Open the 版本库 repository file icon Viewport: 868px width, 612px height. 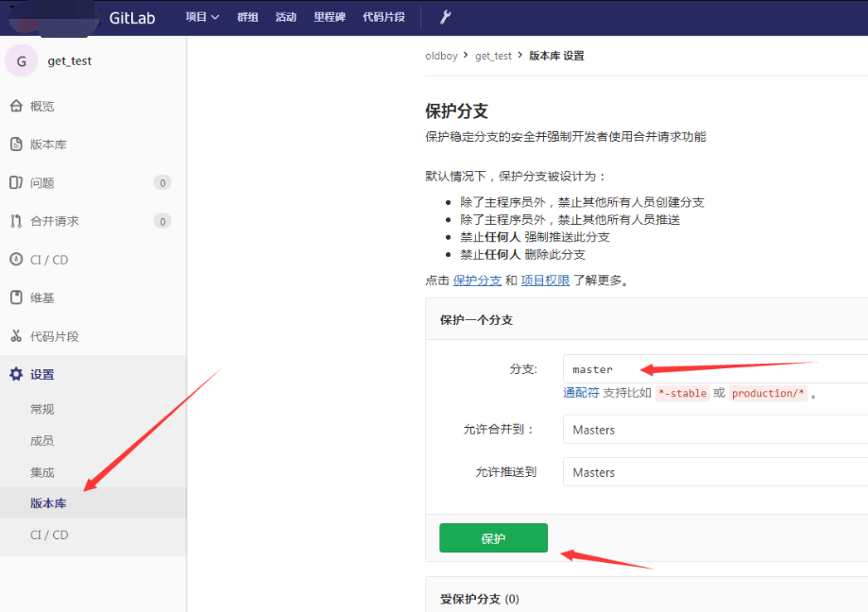(x=16, y=144)
